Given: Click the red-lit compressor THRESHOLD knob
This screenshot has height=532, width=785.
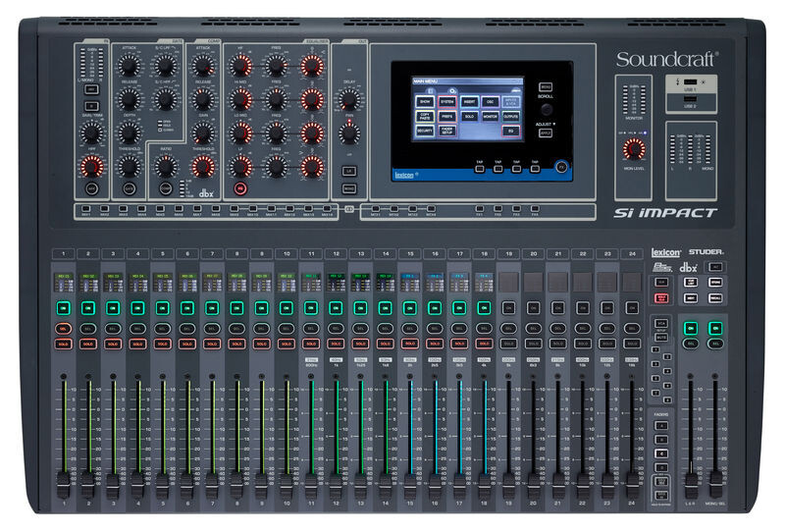Looking at the screenshot, I should point(203,166).
